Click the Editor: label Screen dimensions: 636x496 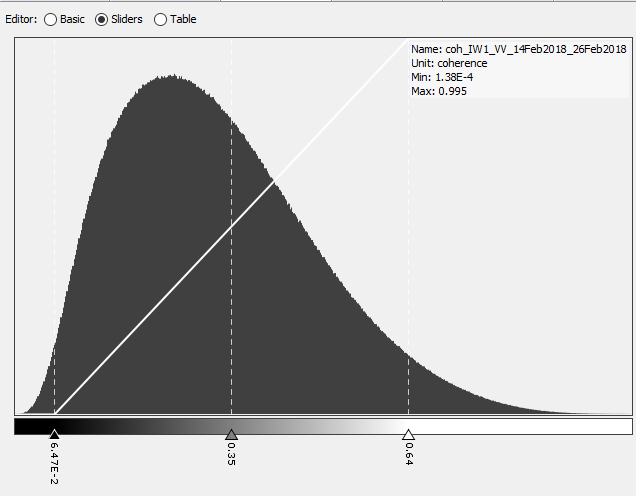pyautogui.click(x=21, y=19)
